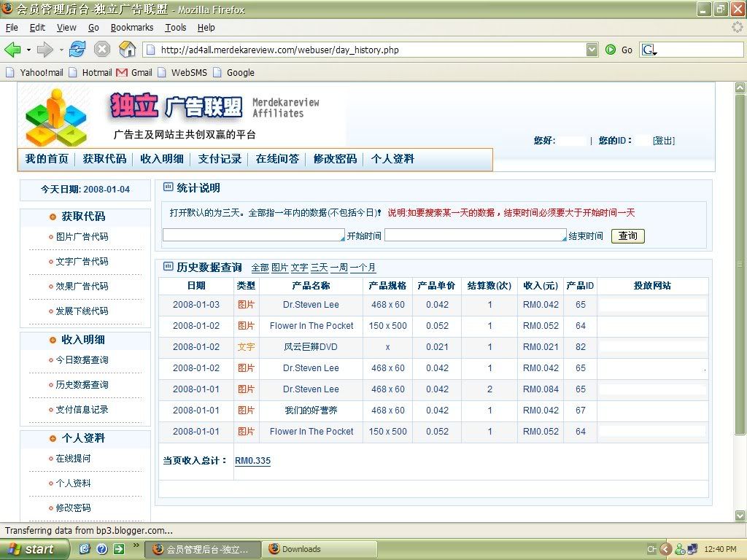Click the Firefox icon in taskbar quick launch

[85, 549]
